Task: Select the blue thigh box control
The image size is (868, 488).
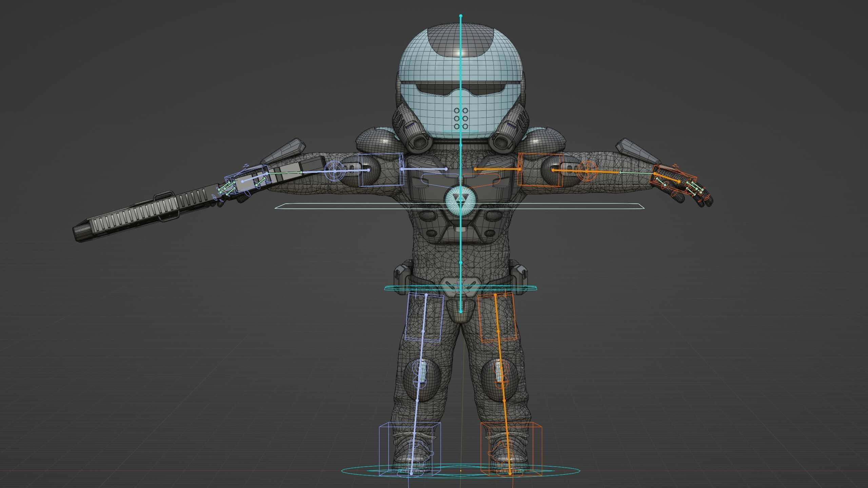Action: (424, 317)
